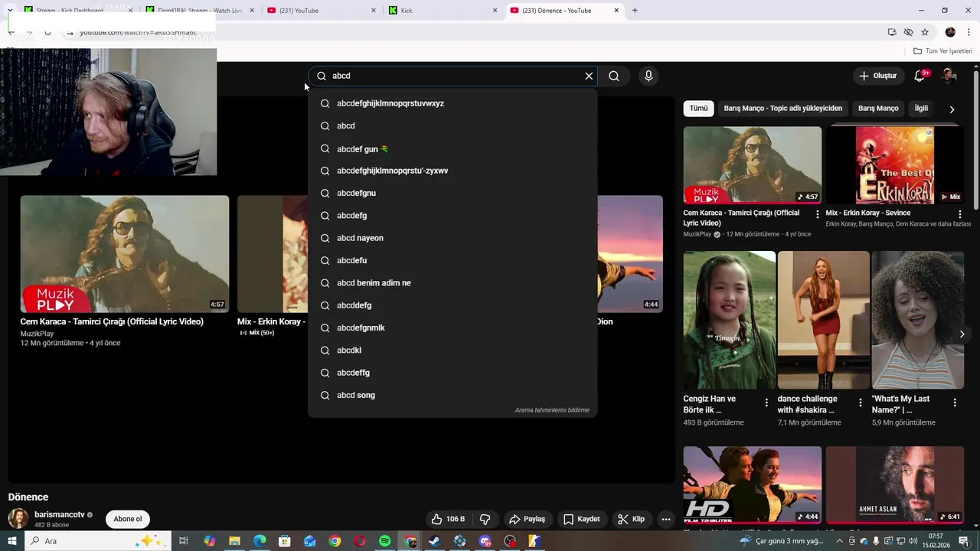Image resolution: width=980 pixels, height=551 pixels.
Task: Click the dislike thumbs-down button
Action: coord(485,519)
